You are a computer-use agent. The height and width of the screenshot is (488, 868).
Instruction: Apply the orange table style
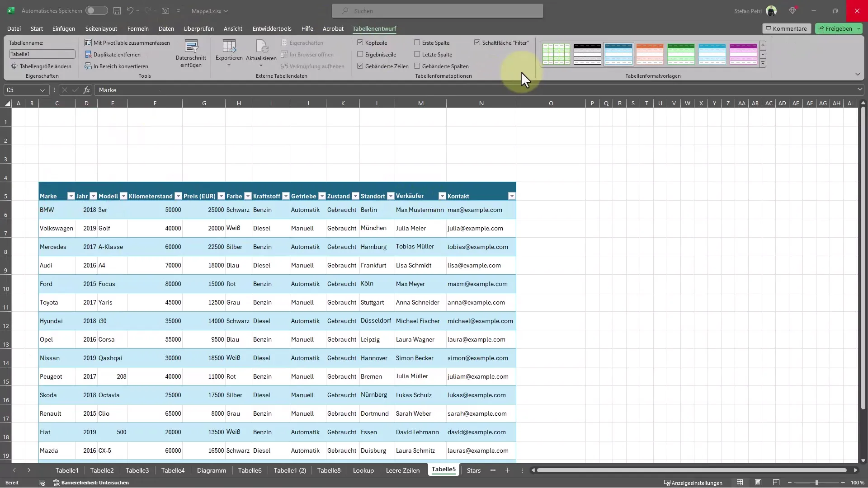(650, 54)
